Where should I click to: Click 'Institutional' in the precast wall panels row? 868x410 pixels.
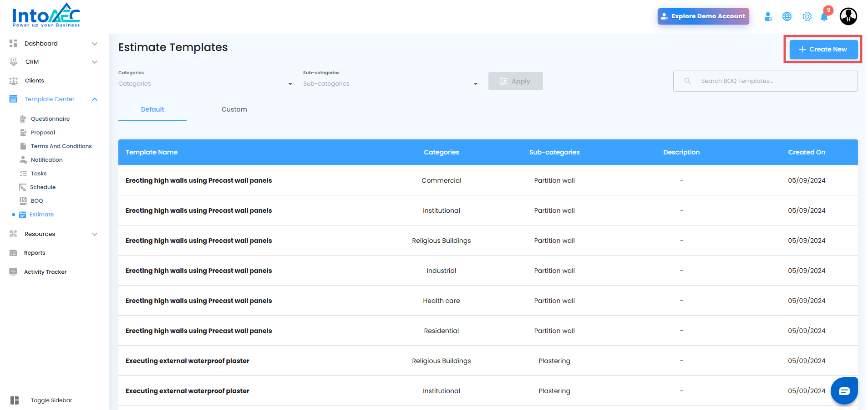442,210
